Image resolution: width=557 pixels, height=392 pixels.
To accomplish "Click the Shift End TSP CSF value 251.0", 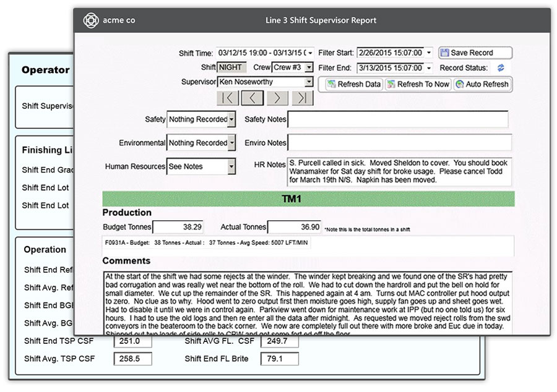I will 133,341.
